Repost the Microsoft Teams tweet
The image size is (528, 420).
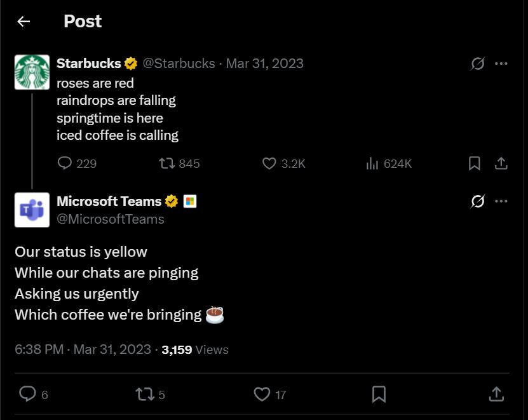(x=145, y=394)
